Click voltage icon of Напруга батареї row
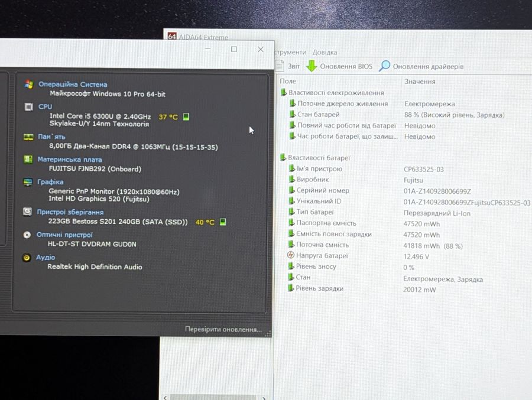532x400 pixels. (x=291, y=255)
